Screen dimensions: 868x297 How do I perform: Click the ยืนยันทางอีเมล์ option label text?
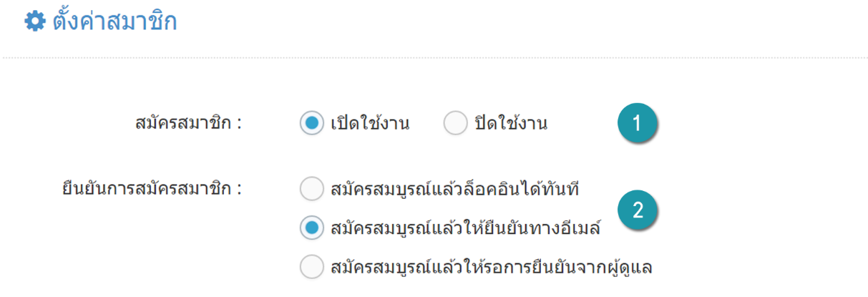coord(466,229)
